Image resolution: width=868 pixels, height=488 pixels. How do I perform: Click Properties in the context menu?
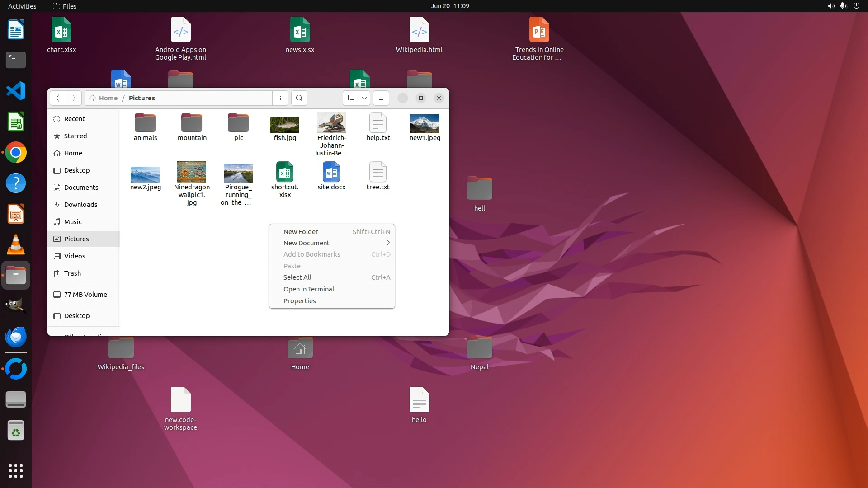(299, 301)
